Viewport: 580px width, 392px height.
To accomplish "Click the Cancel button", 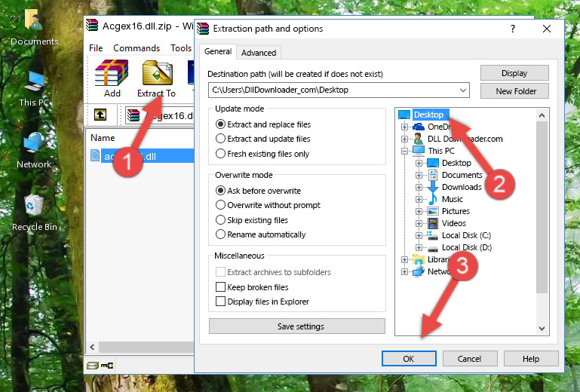I will (x=469, y=359).
